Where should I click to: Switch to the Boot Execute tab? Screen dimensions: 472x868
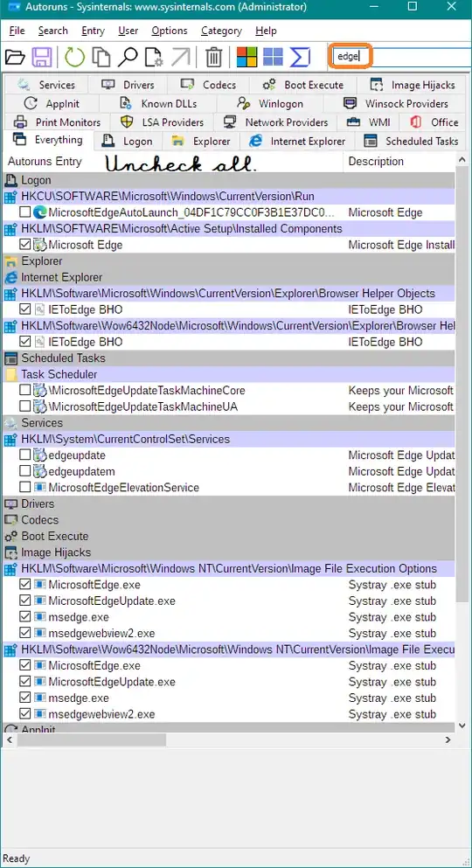pos(302,85)
